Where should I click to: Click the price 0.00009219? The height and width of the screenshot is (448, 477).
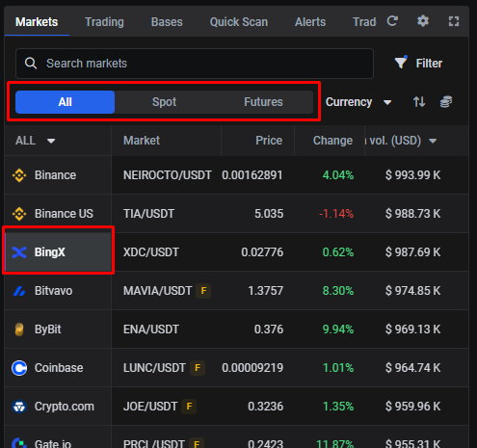tap(252, 368)
